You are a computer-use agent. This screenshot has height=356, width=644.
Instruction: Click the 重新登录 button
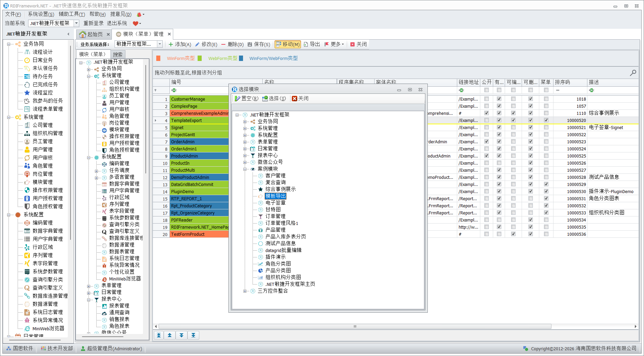(x=94, y=23)
